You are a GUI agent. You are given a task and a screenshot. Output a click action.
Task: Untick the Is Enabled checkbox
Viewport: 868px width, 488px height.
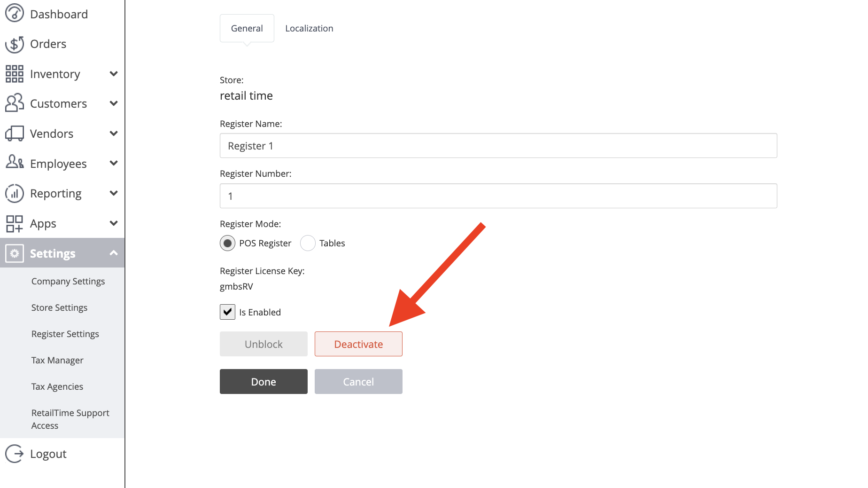click(228, 312)
